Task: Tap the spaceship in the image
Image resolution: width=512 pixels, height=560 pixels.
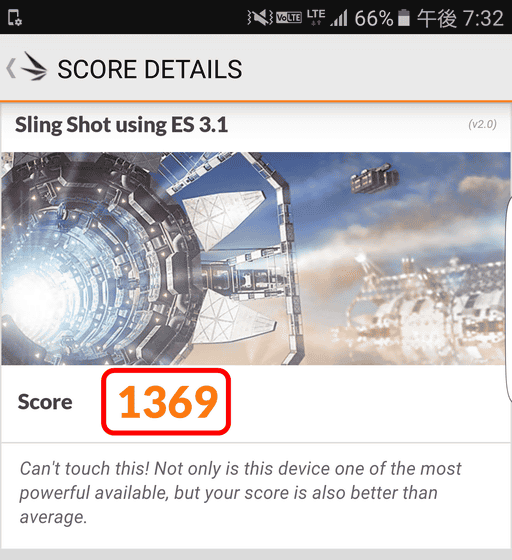Action: (374, 179)
